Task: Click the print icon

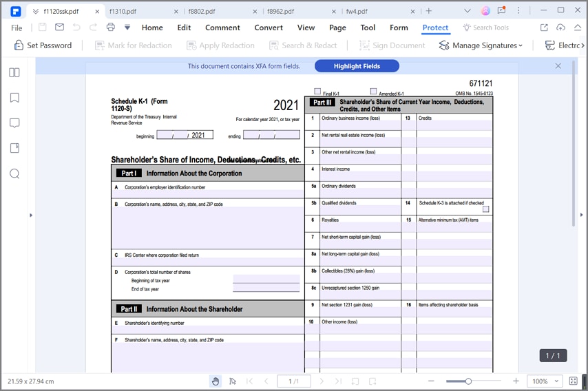Action: pos(111,27)
